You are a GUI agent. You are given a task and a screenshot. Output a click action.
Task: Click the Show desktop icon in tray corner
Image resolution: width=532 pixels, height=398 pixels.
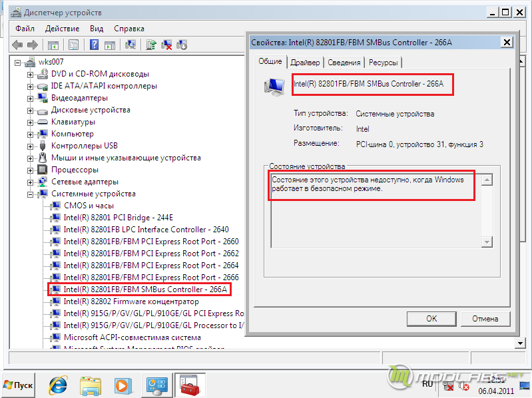point(525,386)
